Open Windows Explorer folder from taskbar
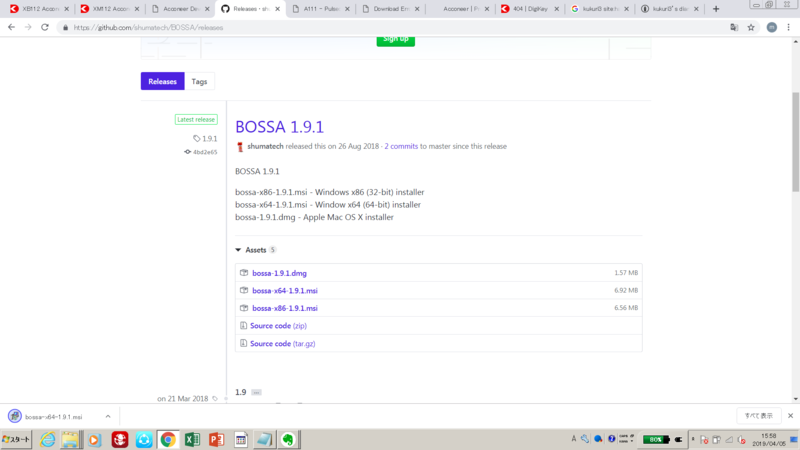 [x=71, y=439]
